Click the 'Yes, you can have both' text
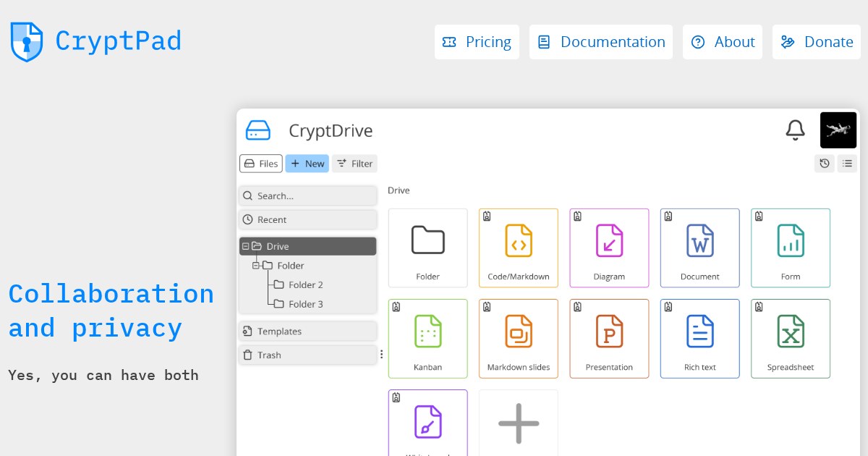This screenshot has height=456, width=868. 103,375
